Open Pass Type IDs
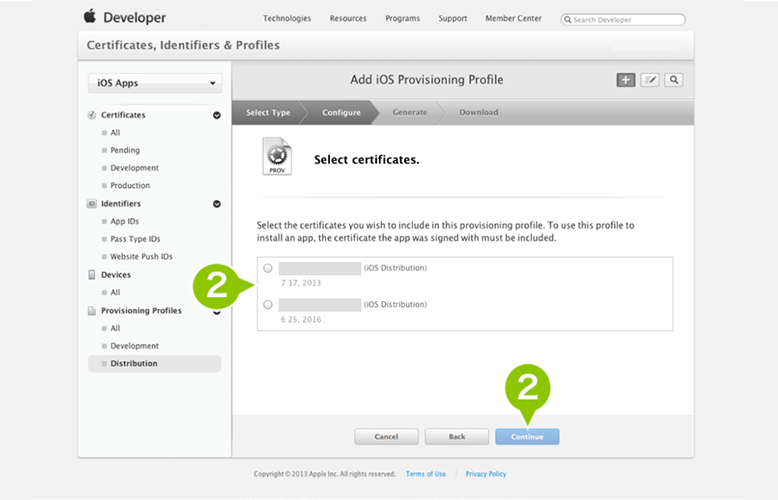Screen dimensions: 778x500 (135, 239)
